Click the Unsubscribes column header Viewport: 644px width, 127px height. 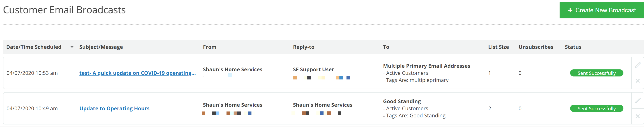click(536, 47)
